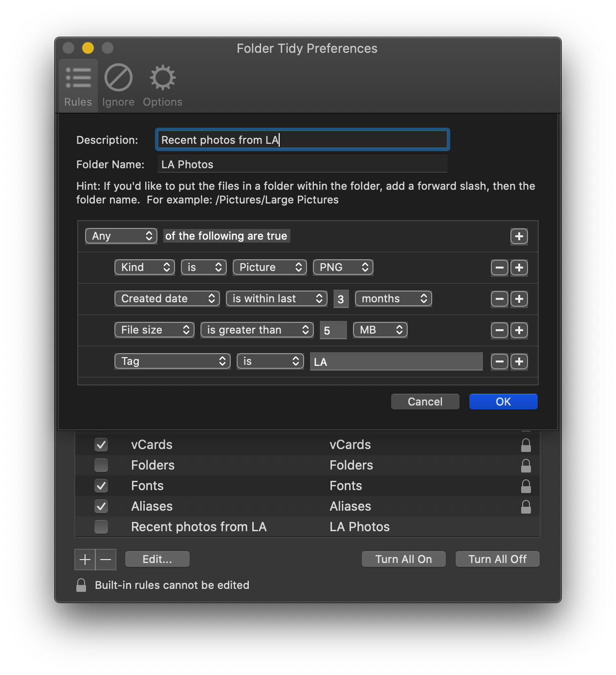
Task: Add a condition after the Tag row
Action: point(519,361)
